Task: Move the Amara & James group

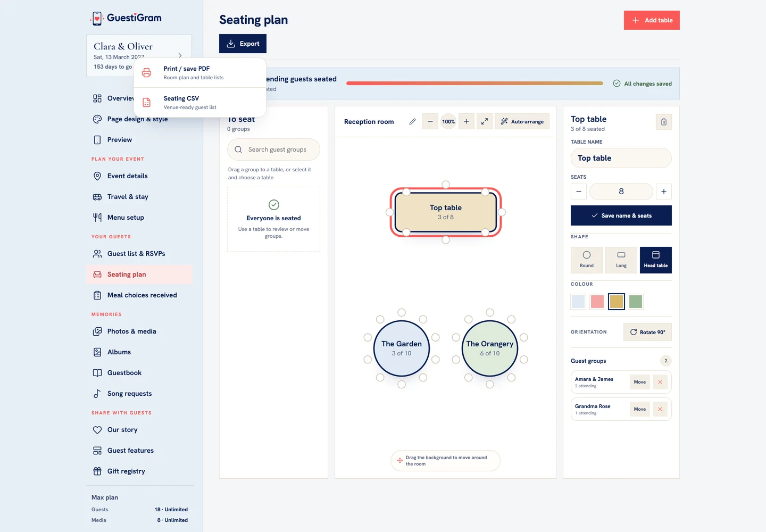Action: 640,382
